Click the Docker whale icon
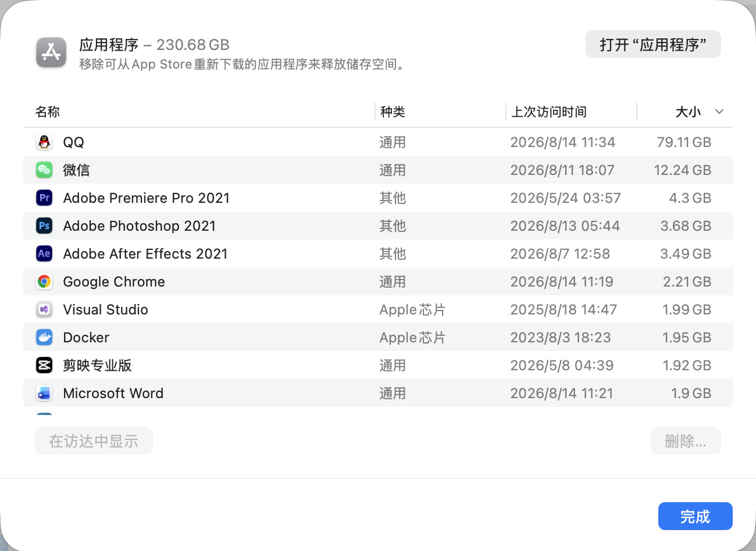 pos(44,337)
